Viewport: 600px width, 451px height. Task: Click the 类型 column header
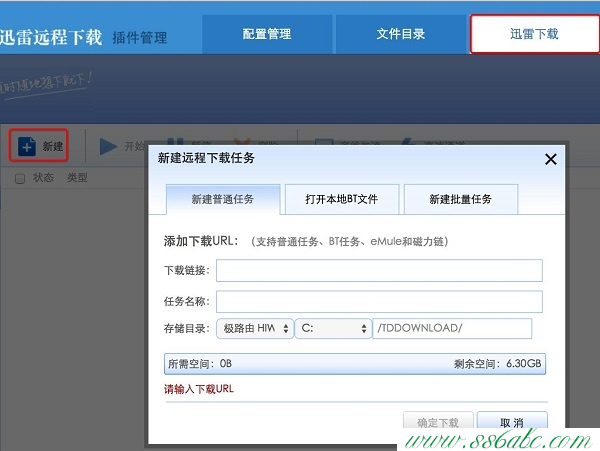77,179
